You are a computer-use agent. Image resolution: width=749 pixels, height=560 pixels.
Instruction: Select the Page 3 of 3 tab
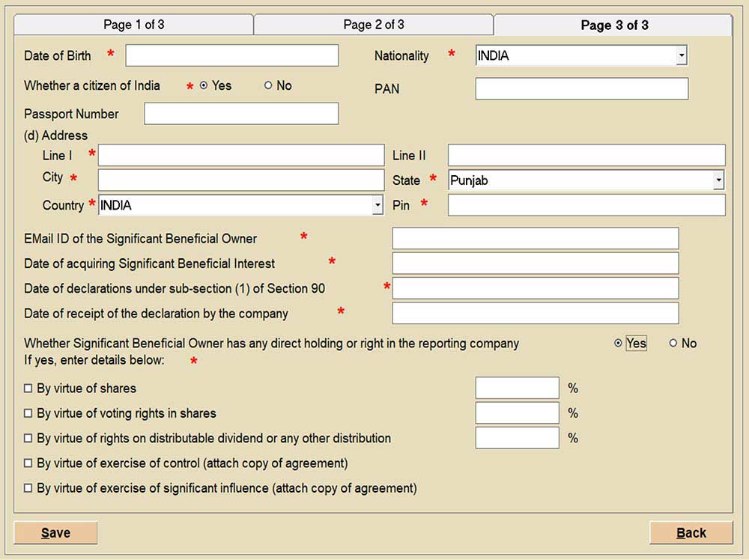point(614,25)
